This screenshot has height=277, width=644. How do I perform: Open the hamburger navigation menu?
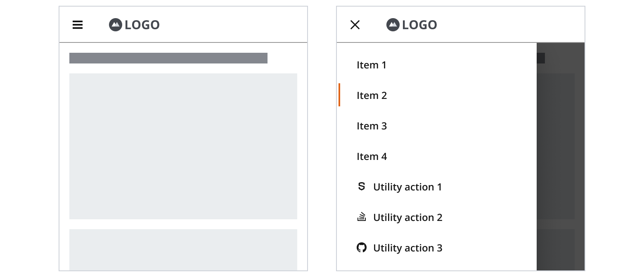pos(78,25)
